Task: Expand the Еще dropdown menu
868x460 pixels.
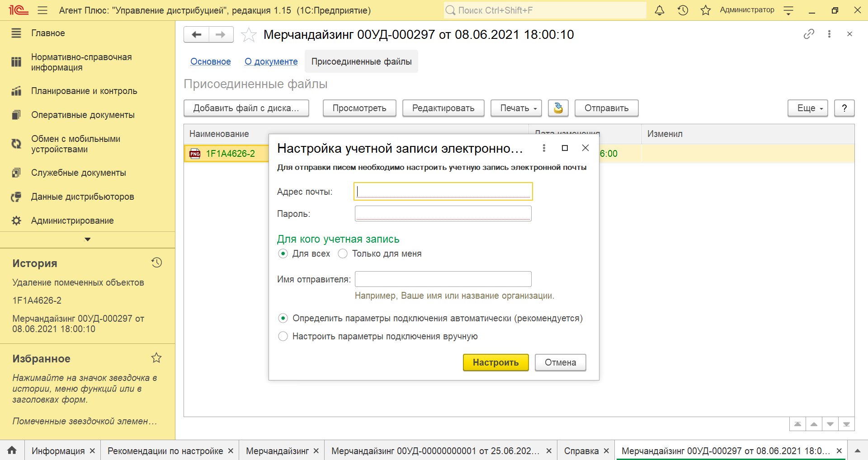Action: click(x=807, y=108)
